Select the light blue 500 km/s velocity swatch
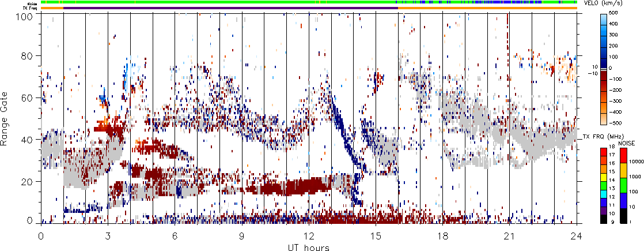The image size is (644, 251). [x=604, y=14]
